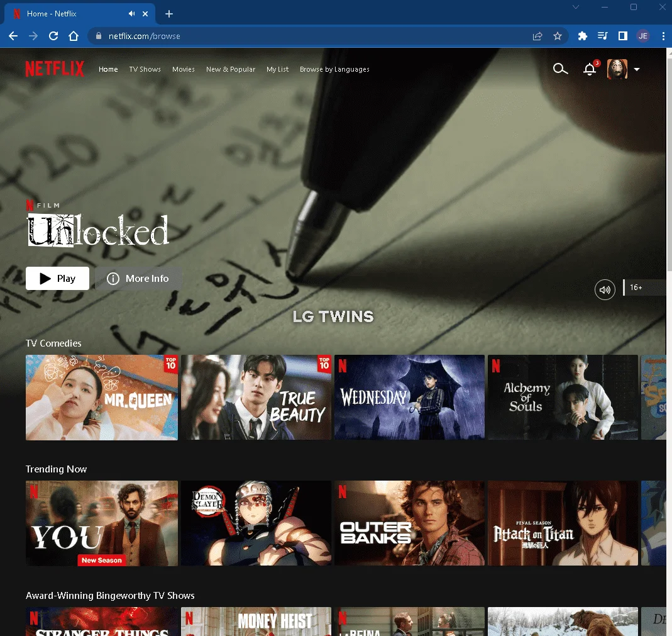Open the JE Chrome profile
This screenshot has height=636, width=672.
coord(643,36)
